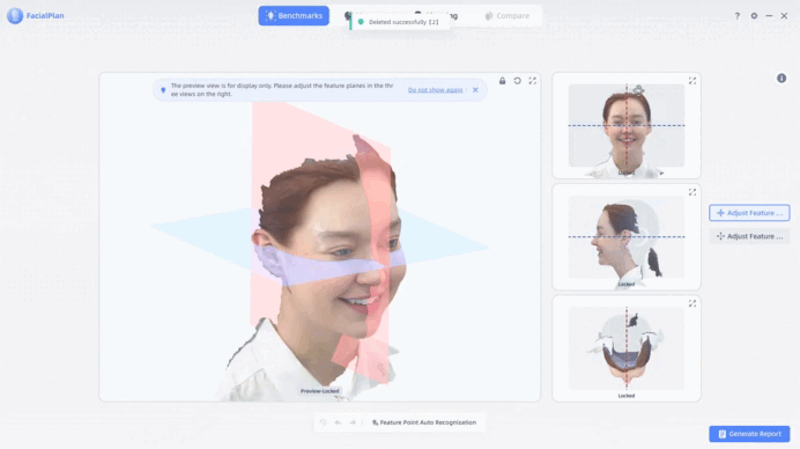Click the reset history icon in bottom toolbar

(323, 422)
